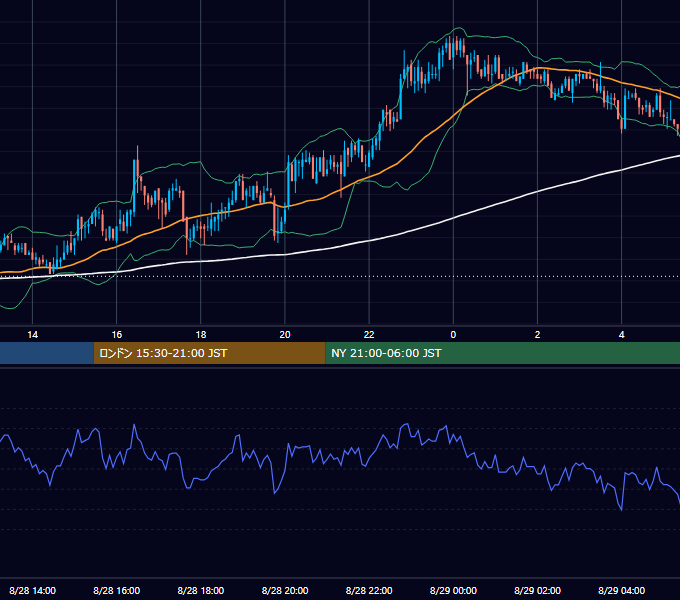Click the 4 hour label on price chart axis

[621, 335]
